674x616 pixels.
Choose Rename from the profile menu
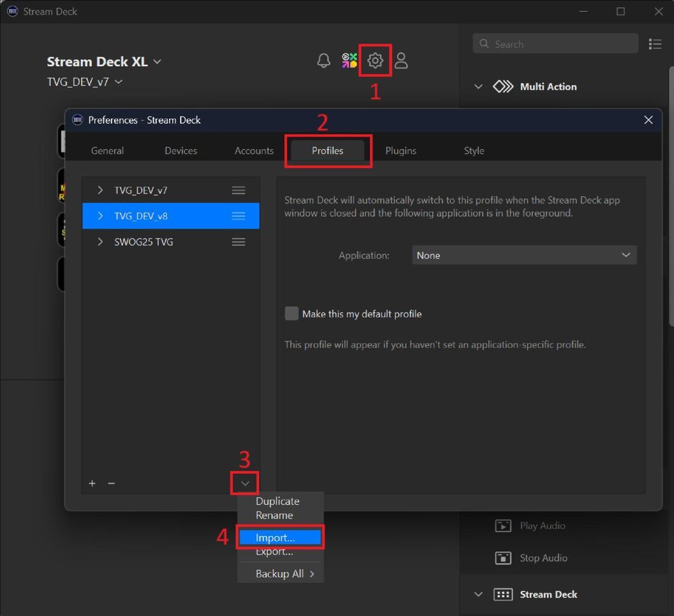coord(280,515)
